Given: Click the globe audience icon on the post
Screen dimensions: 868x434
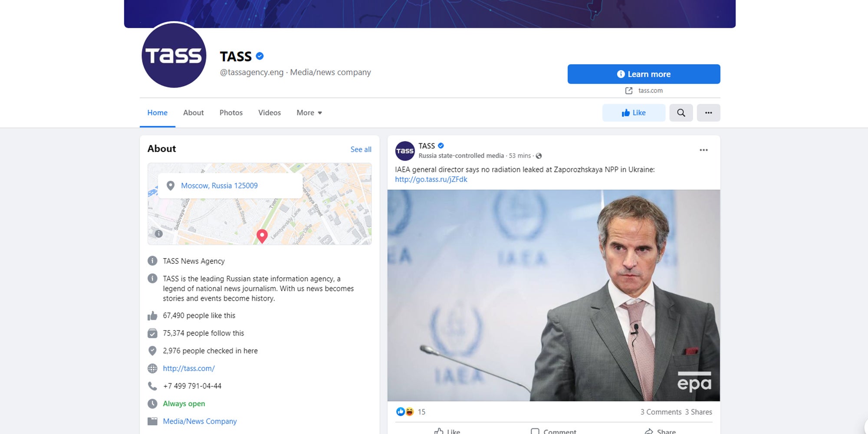Looking at the screenshot, I should pos(538,155).
